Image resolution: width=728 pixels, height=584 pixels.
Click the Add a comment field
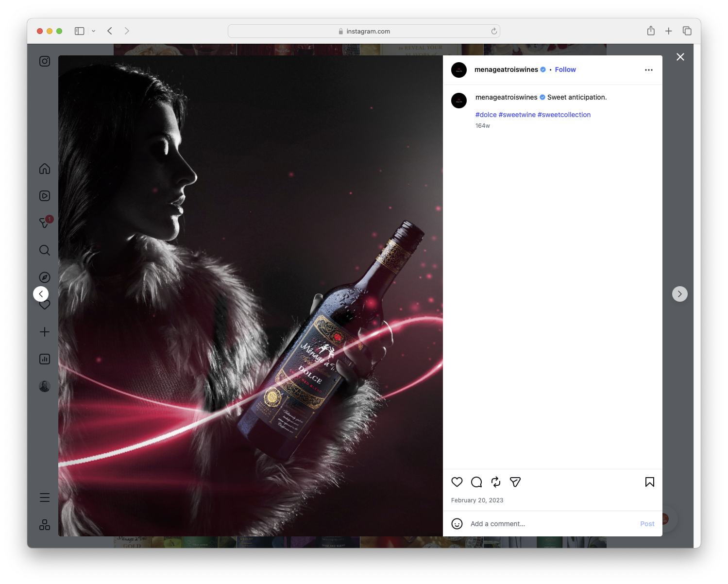(498, 524)
